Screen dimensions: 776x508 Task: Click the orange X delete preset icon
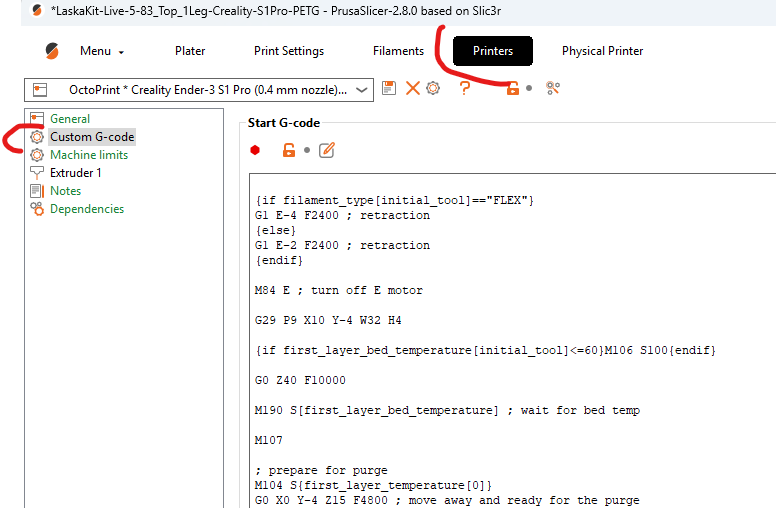[412, 89]
